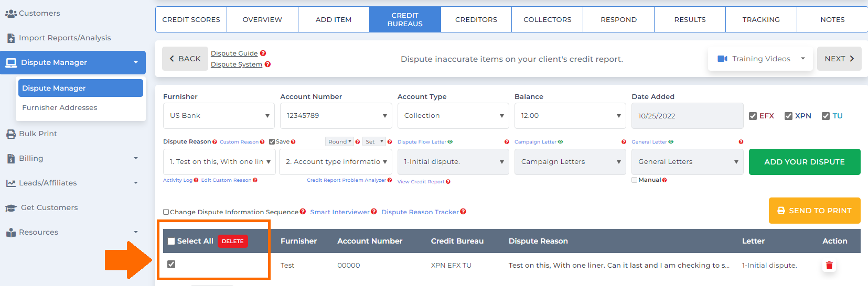Click the Get Customers graduation cap icon
The height and width of the screenshot is (286, 868).
(11, 208)
